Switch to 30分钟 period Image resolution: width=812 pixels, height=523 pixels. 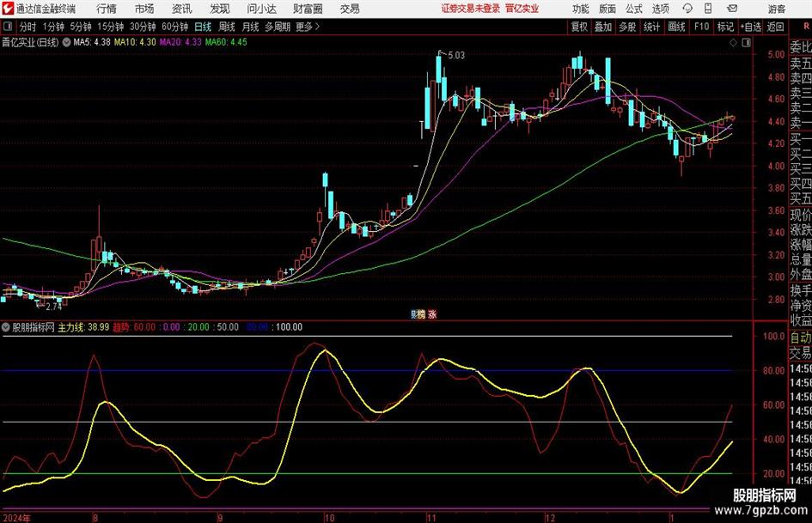coord(143,27)
